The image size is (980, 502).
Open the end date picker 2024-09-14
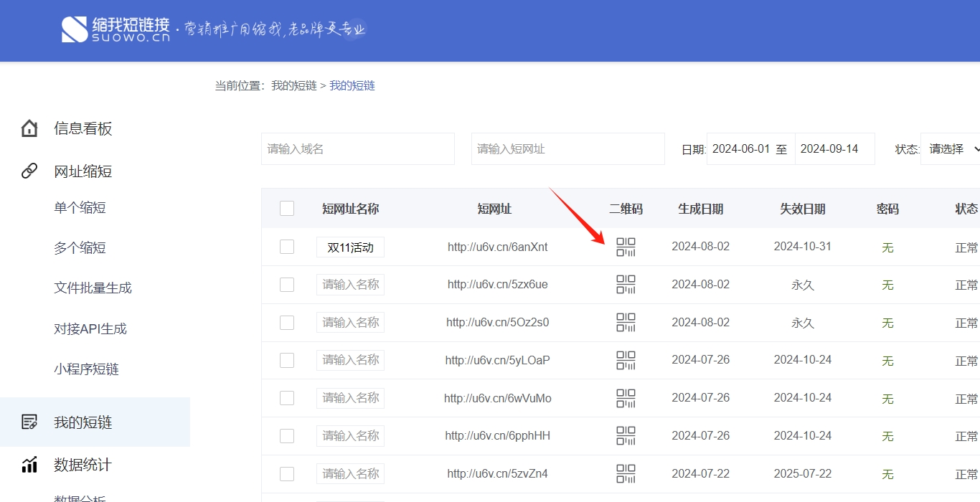830,149
